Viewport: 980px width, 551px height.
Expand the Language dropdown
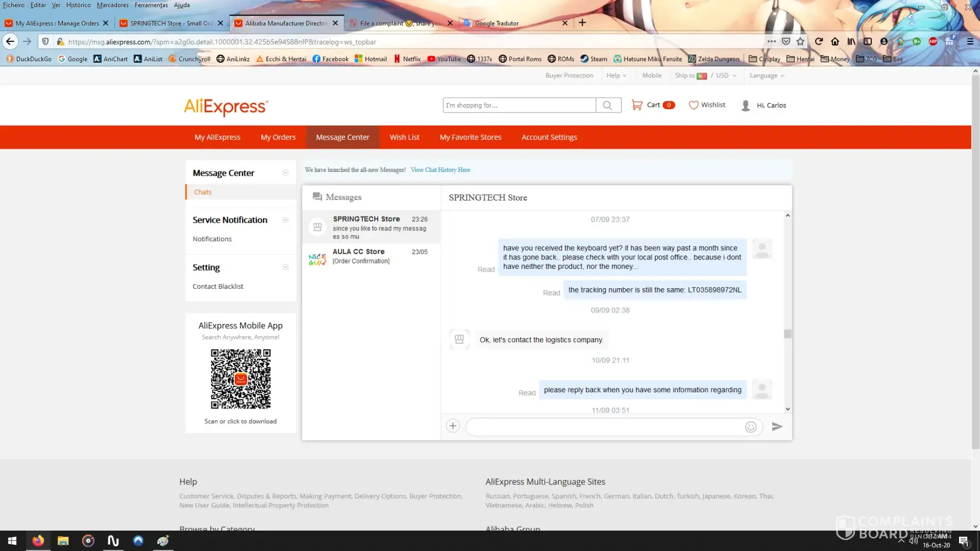coord(766,75)
